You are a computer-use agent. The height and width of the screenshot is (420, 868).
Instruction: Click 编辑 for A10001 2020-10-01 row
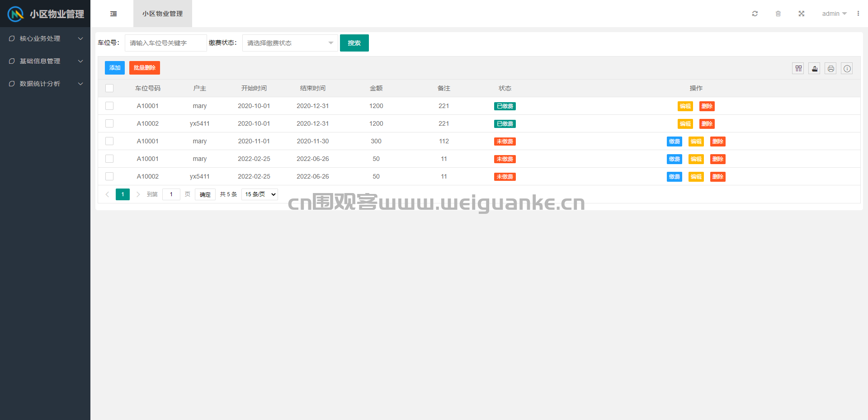click(685, 106)
